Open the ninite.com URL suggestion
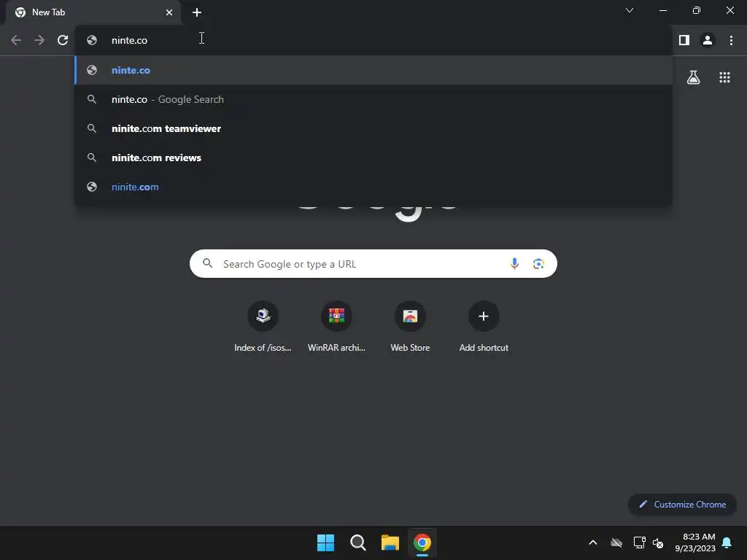Viewport: 747px width, 560px height. [373, 187]
